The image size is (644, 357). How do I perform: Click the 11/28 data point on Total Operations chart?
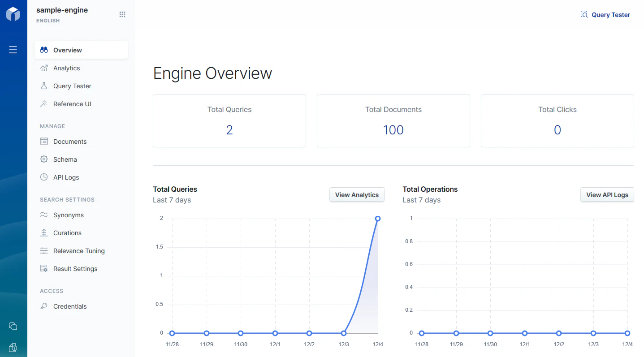coord(422,333)
